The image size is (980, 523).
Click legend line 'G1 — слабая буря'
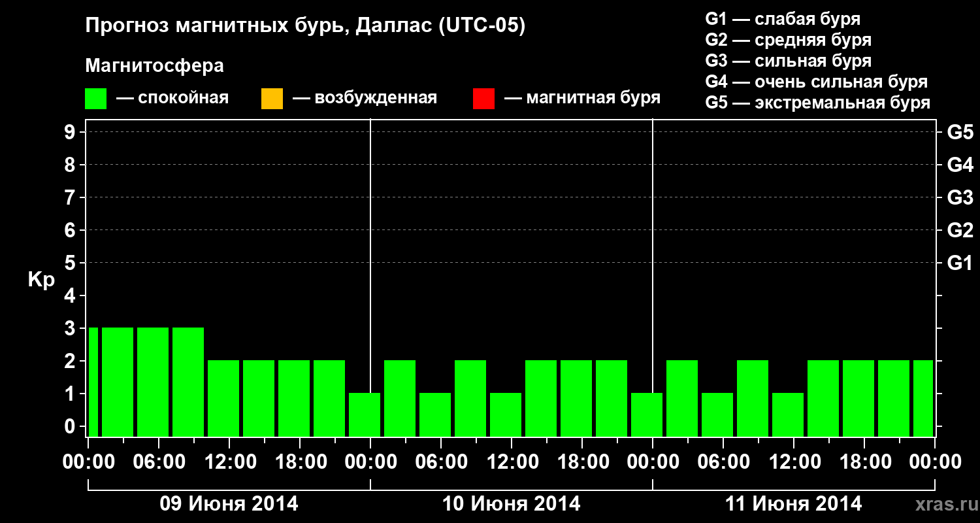pos(783,19)
